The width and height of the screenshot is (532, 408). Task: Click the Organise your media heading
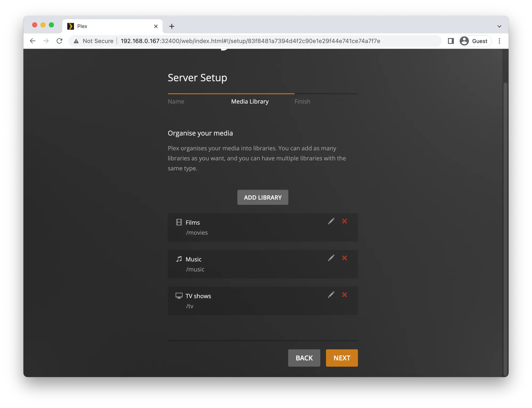click(x=200, y=133)
